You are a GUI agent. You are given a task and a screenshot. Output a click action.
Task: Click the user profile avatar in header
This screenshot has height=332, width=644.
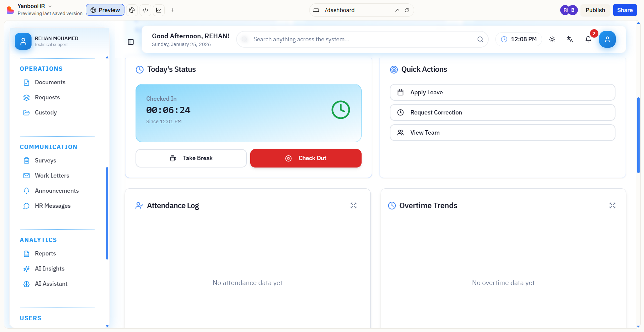607,39
